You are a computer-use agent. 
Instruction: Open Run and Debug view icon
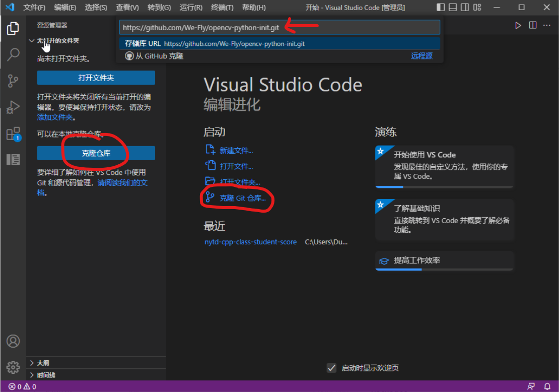[13, 107]
